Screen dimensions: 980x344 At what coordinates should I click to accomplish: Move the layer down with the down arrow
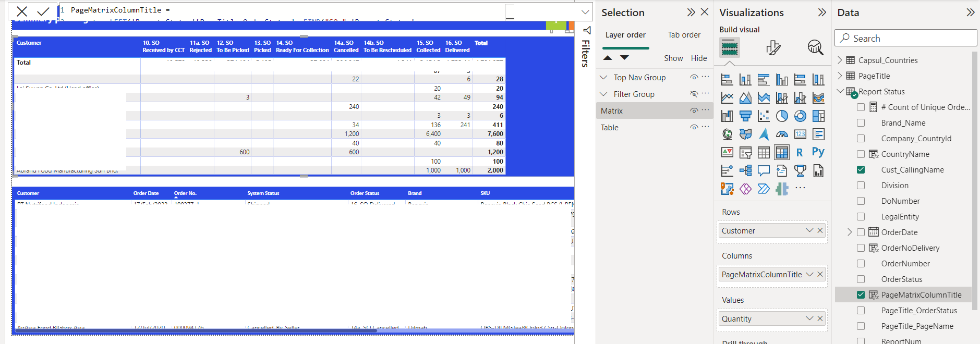coord(624,58)
